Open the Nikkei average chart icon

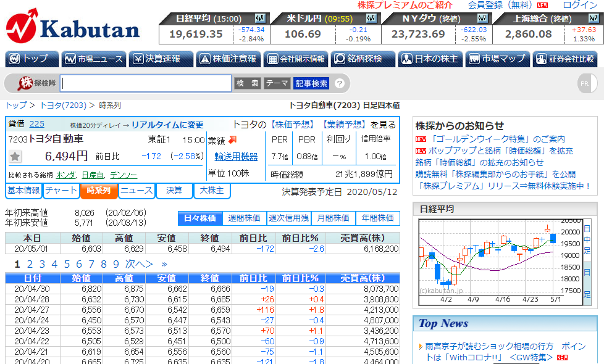[260, 18]
